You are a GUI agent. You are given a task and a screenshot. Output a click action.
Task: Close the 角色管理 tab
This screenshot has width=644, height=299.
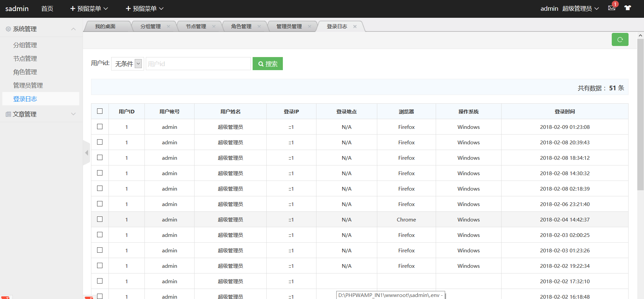(x=259, y=27)
